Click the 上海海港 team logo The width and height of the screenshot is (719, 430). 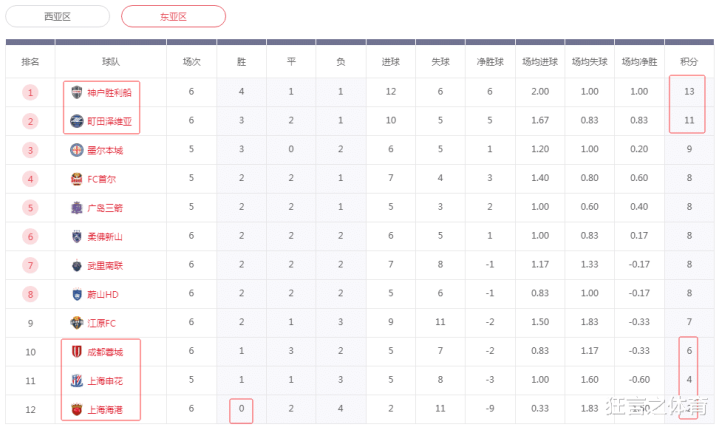coord(77,410)
